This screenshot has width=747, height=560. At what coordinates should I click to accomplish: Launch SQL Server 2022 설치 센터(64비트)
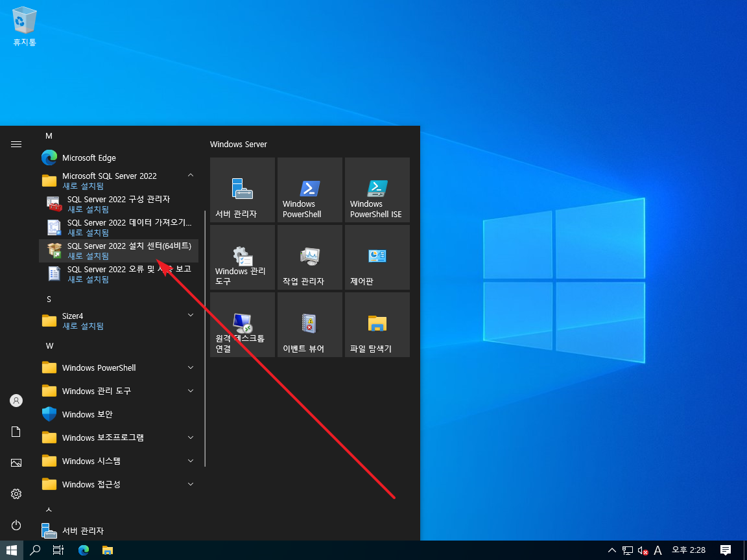pyautogui.click(x=119, y=250)
